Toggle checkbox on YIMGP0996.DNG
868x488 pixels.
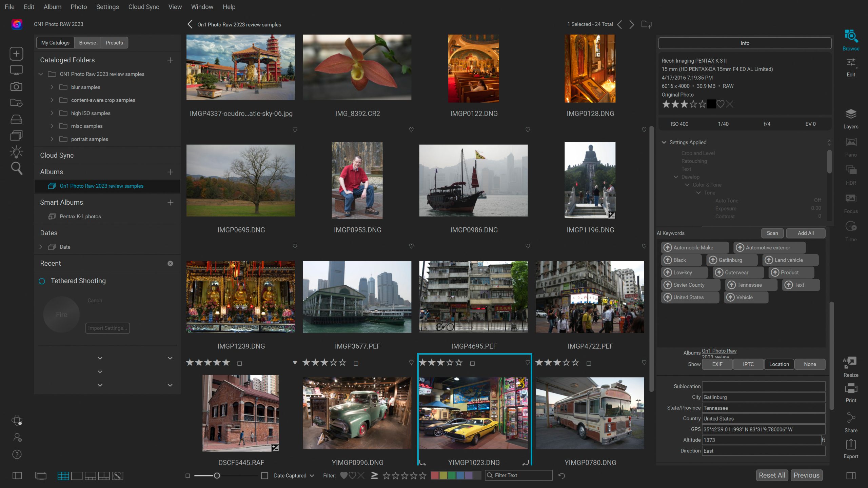(356, 363)
